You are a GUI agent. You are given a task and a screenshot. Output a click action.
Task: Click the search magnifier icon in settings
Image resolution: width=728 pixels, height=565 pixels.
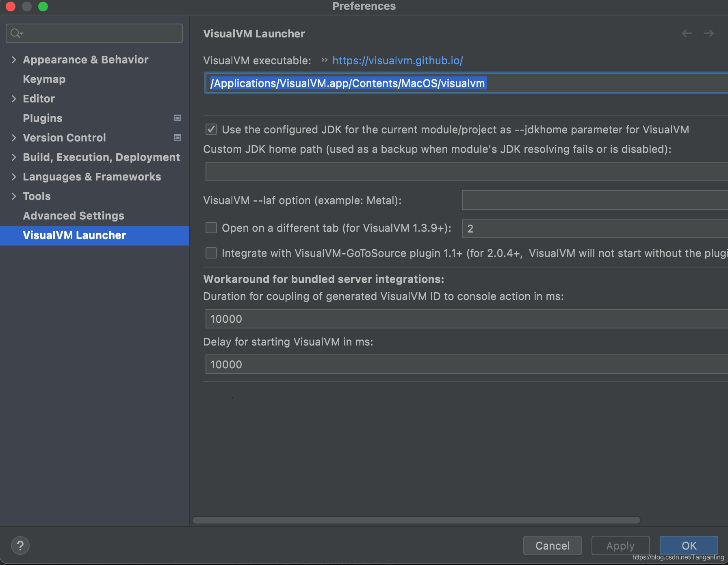(16, 33)
